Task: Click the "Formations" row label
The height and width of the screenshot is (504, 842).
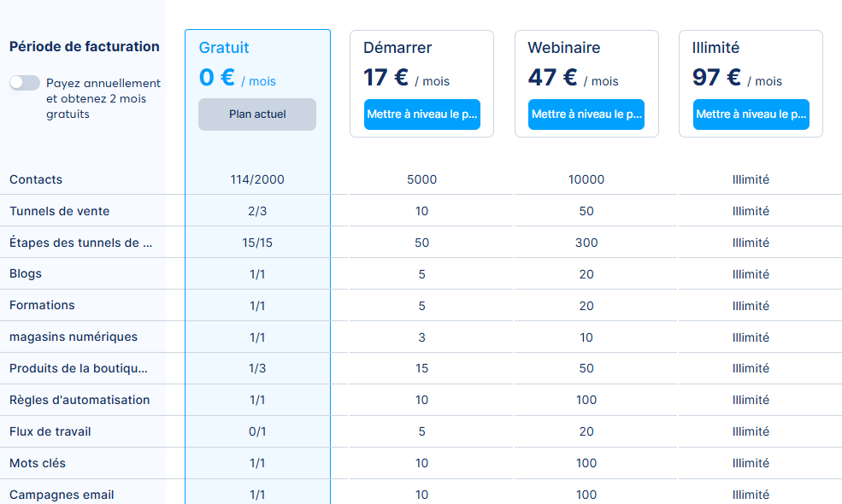Action: 41,305
